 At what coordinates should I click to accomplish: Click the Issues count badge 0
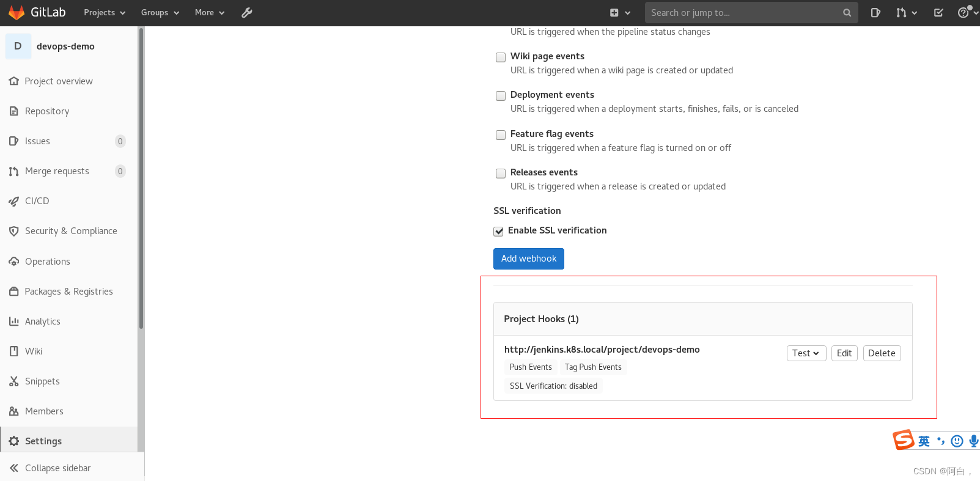120,141
